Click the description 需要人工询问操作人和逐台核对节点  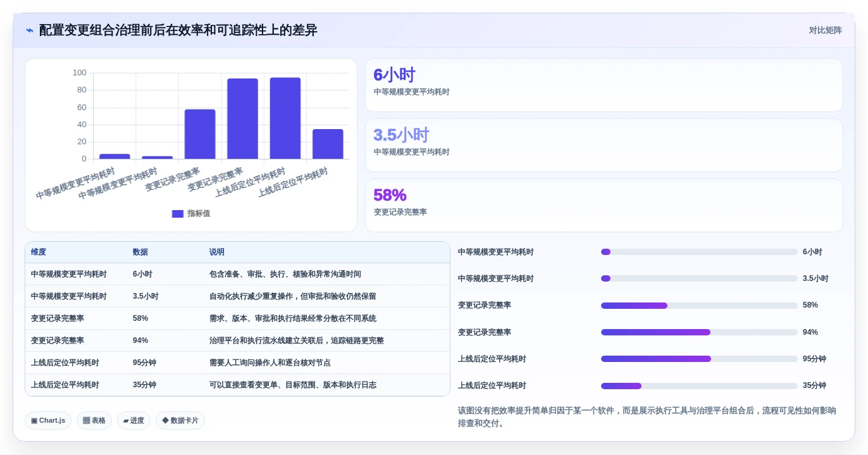tap(270, 363)
